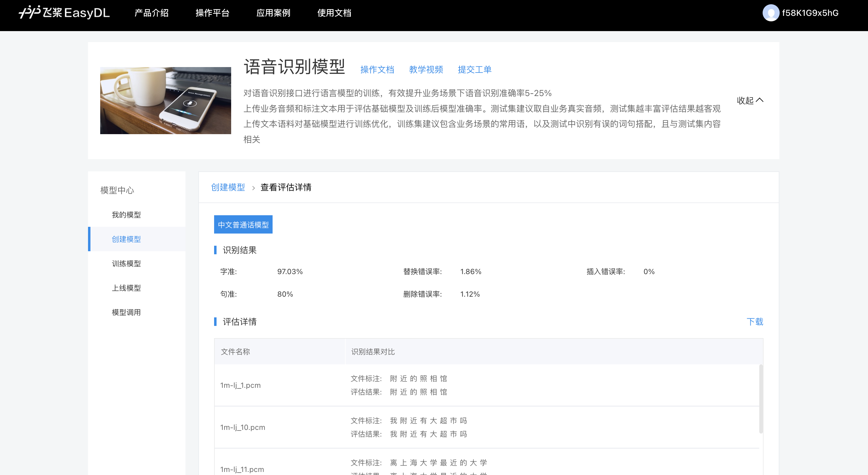
Task: Open 应用案例 in top navigation
Action: (273, 13)
